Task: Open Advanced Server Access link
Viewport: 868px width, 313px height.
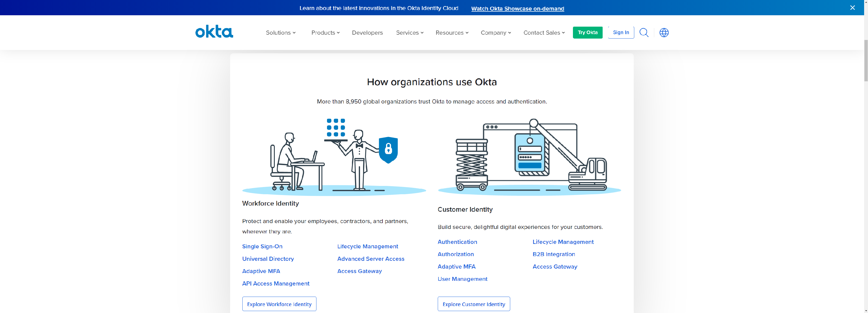Action: pyautogui.click(x=371, y=259)
